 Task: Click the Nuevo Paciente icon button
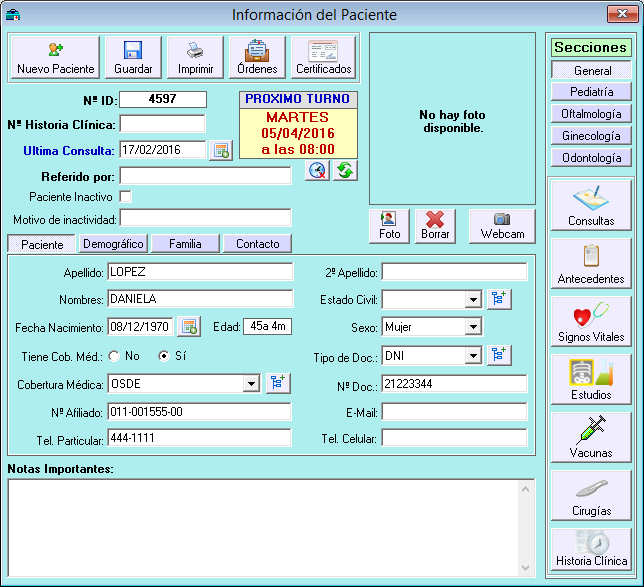pyautogui.click(x=55, y=58)
